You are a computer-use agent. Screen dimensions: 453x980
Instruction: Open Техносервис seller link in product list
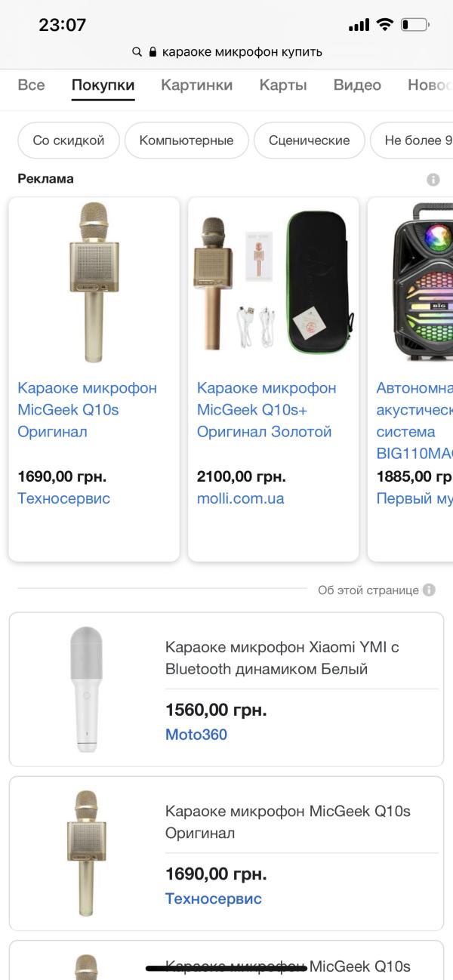[214, 898]
